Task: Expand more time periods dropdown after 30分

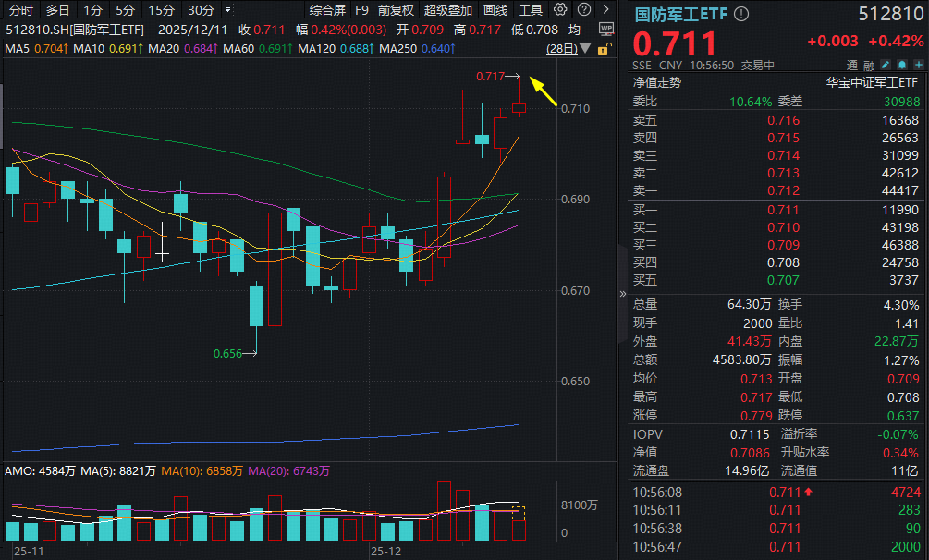Action: pyautogui.click(x=229, y=10)
